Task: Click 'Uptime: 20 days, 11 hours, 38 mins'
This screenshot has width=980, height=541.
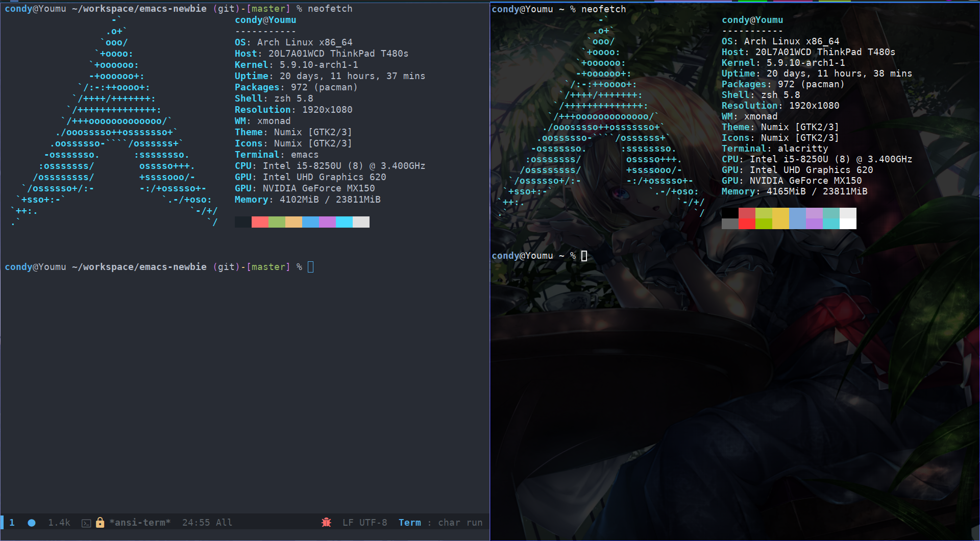Action: click(817, 73)
